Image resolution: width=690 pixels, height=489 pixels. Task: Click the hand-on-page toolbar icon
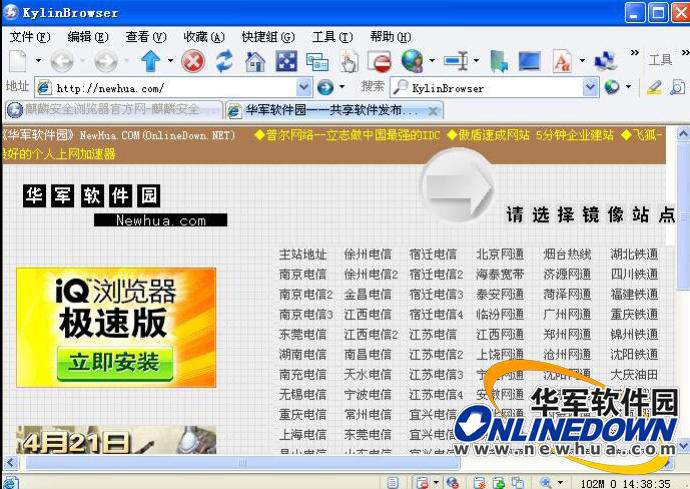(x=349, y=61)
